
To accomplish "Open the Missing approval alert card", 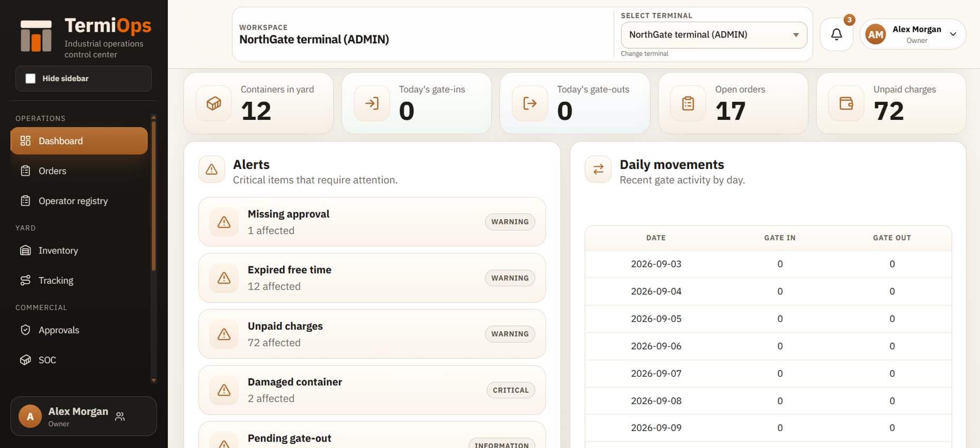I will pos(372,222).
